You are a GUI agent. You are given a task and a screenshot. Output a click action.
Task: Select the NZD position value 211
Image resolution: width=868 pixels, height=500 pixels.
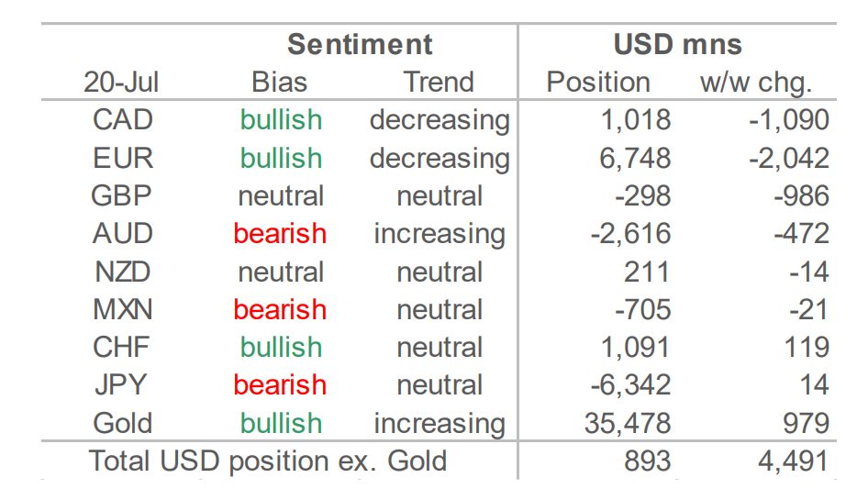647,272
